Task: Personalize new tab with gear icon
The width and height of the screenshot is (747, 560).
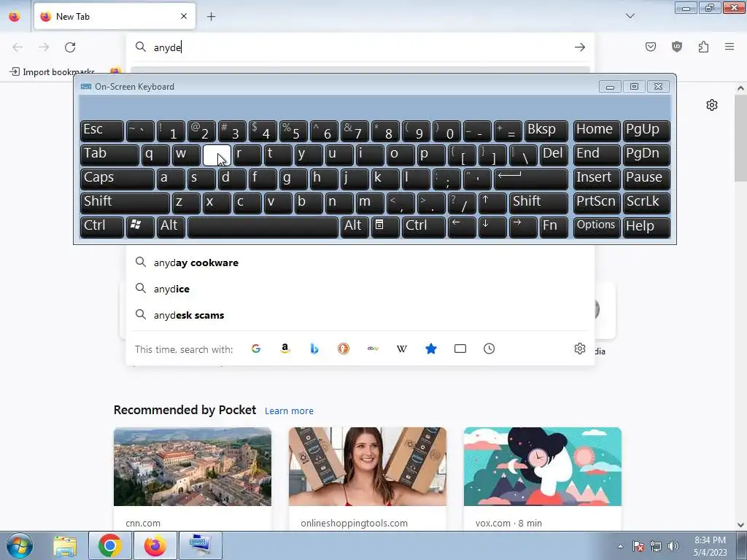Action: [x=712, y=105]
